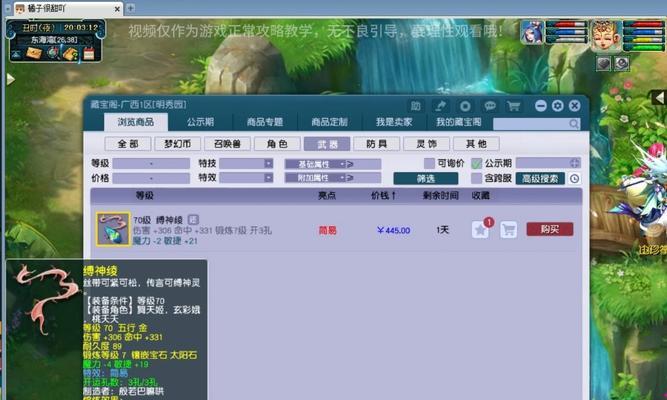The image size is (667, 400).
Task: Click the dark heart buff icon
Action: [x=604, y=64]
